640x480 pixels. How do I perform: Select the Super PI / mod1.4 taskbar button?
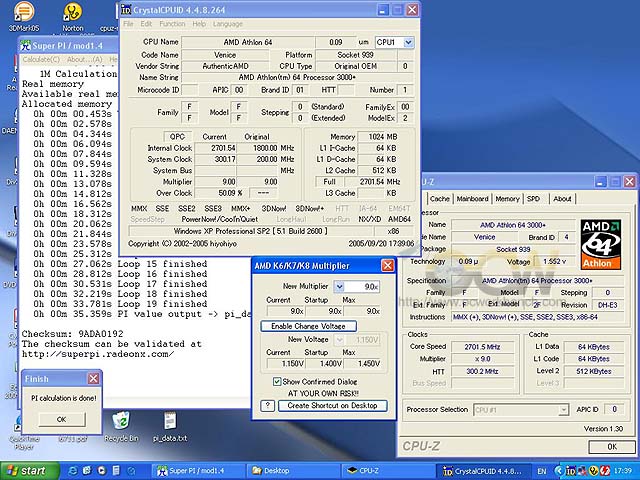(x=198, y=471)
